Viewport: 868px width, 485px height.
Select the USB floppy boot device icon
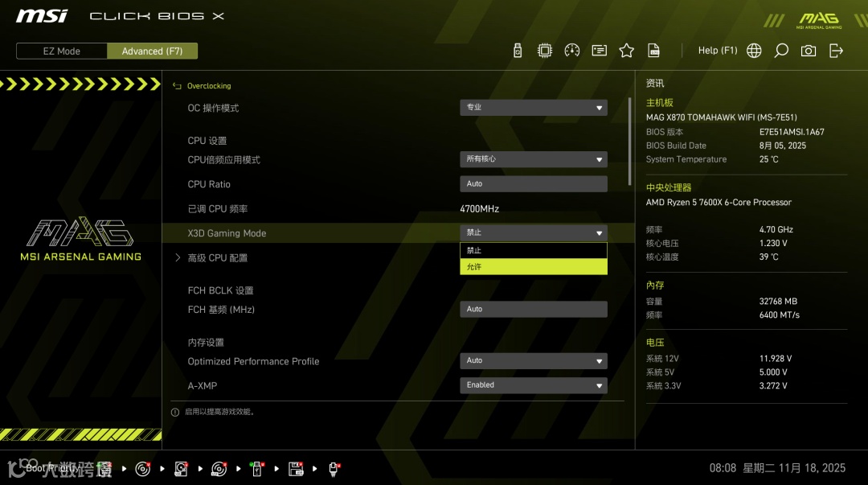296,468
